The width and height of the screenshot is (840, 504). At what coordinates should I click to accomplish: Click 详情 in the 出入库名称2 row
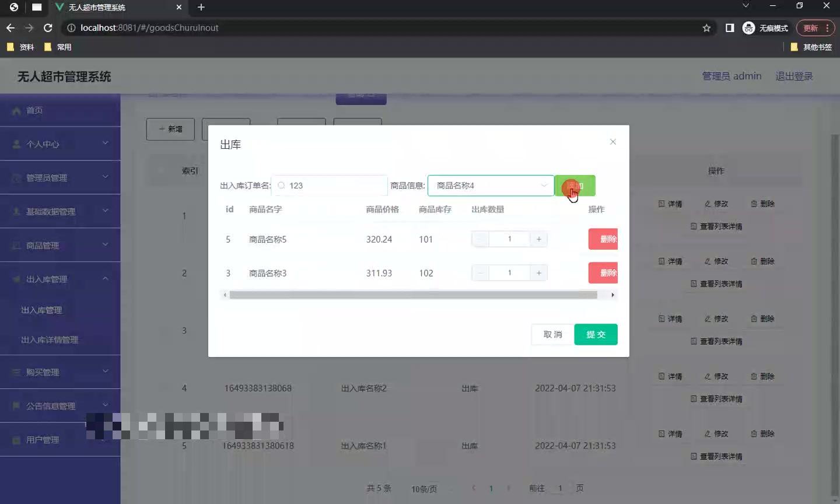[670, 376]
